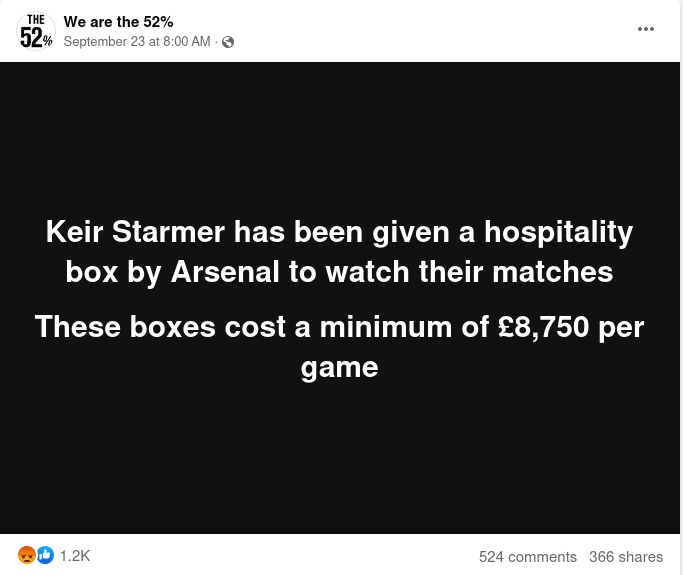
Task: Click the words "These boxes cost" in the image
Action: pyautogui.click(x=148, y=327)
